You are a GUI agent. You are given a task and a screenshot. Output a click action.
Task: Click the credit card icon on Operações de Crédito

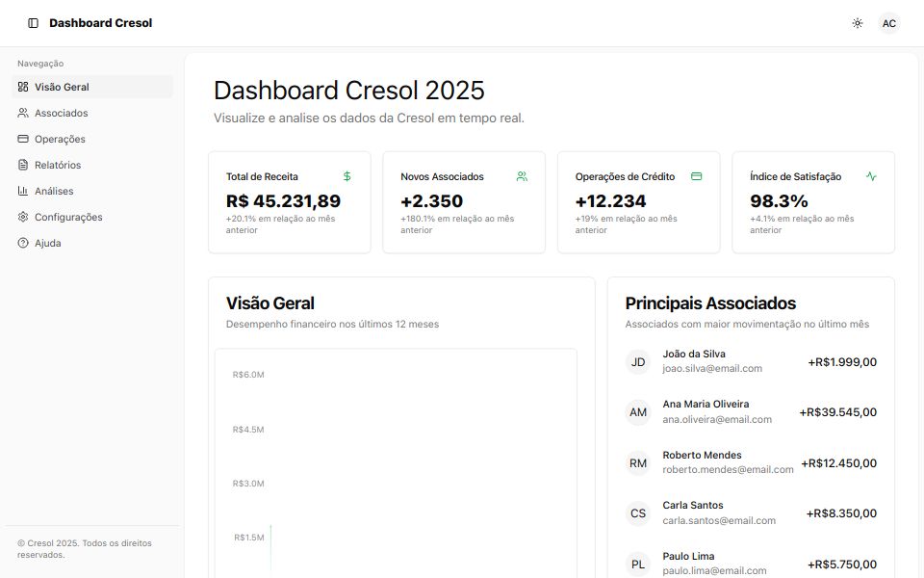[697, 176]
